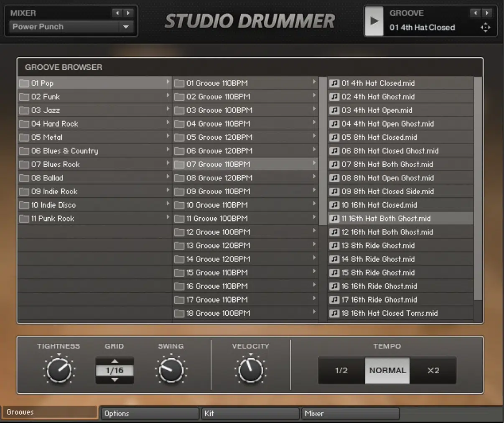
Task: Open the Power Punch mixer dropdown
Action: click(71, 27)
